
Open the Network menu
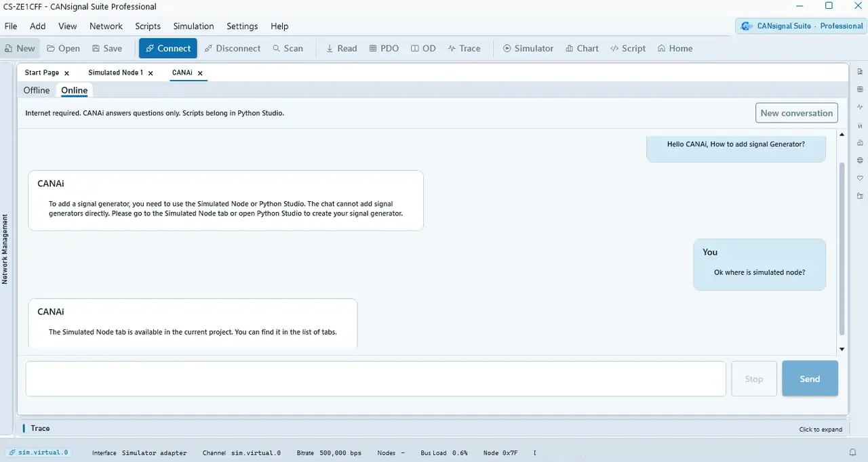pos(106,26)
